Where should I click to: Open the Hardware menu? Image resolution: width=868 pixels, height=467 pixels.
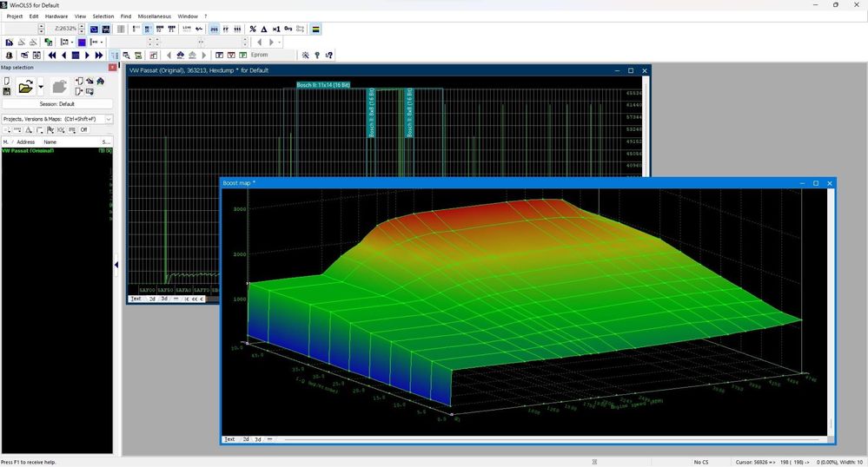56,16
